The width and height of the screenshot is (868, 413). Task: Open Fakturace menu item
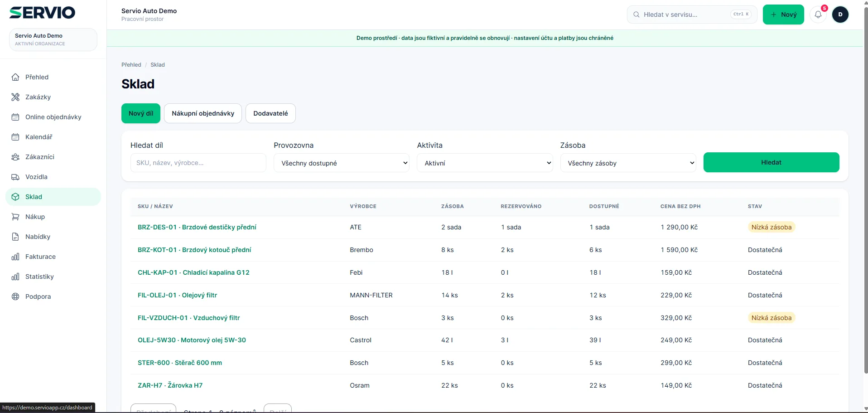tap(53, 257)
